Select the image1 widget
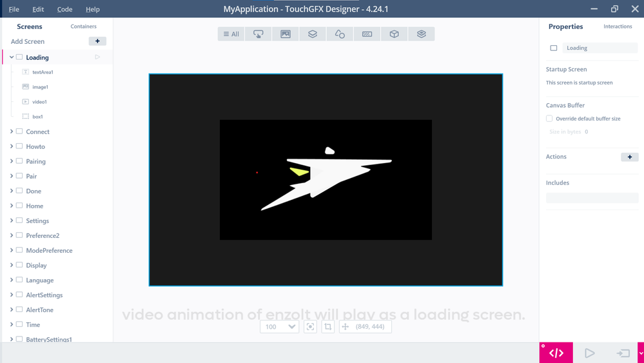Screen dimensions: 644x363 click(x=40, y=86)
